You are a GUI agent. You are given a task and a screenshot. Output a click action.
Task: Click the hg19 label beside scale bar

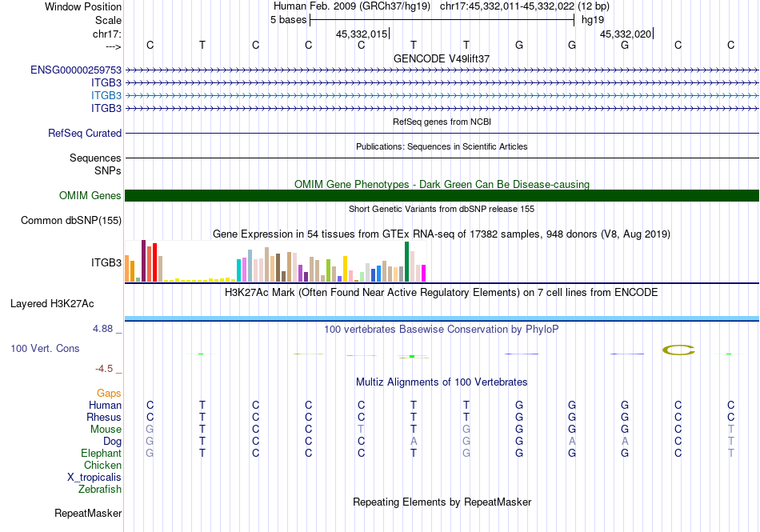(593, 20)
